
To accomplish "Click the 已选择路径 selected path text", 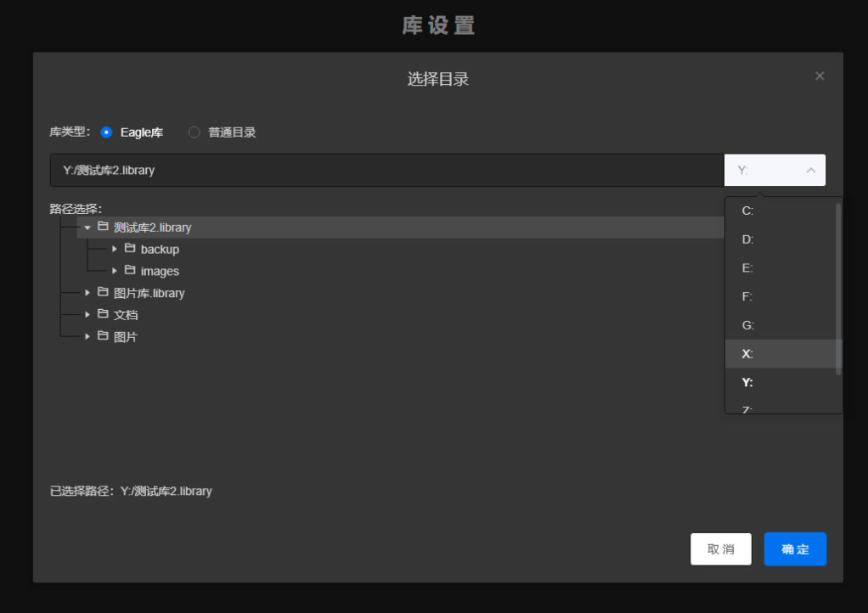I will (x=131, y=492).
